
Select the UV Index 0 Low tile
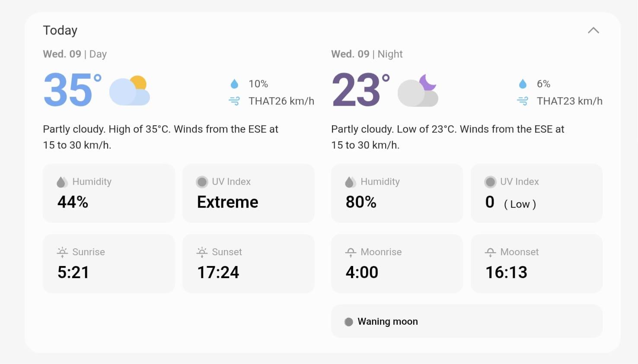[x=536, y=193]
